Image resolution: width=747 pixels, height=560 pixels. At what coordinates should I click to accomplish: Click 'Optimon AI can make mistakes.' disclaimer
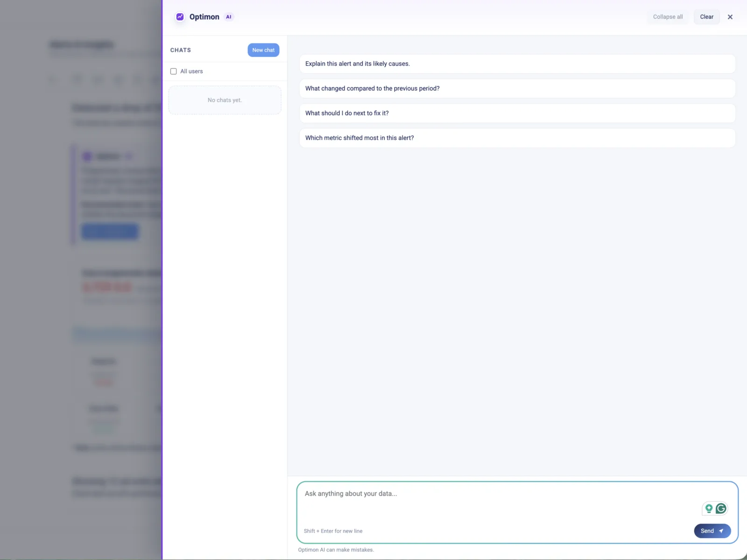(x=336, y=550)
